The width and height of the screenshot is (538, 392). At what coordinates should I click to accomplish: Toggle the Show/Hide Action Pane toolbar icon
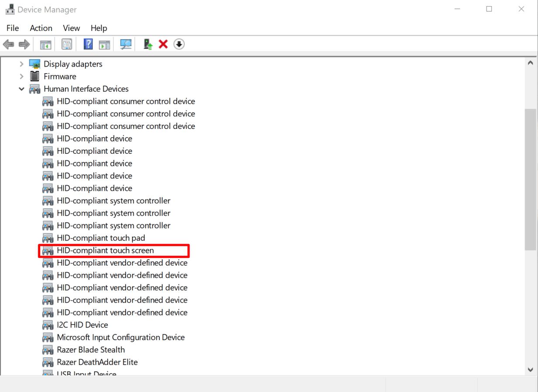[104, 44]
